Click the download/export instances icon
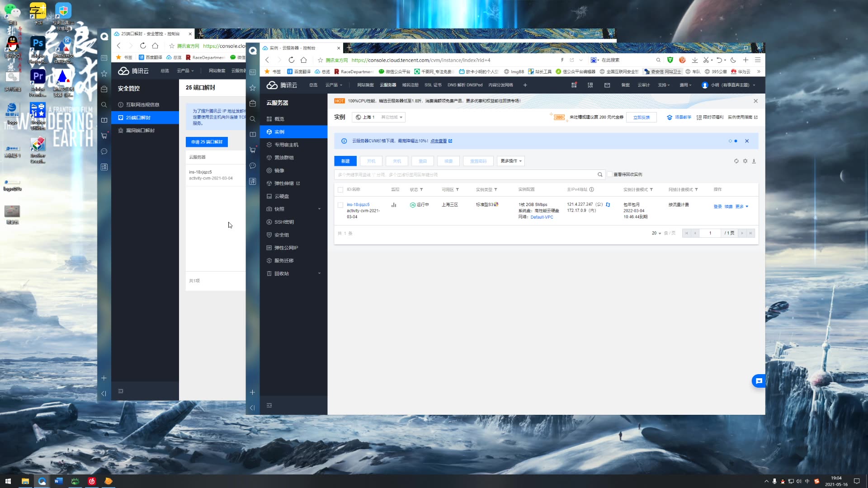The height and width of the screenshot is (488, 868). [754, 161]
